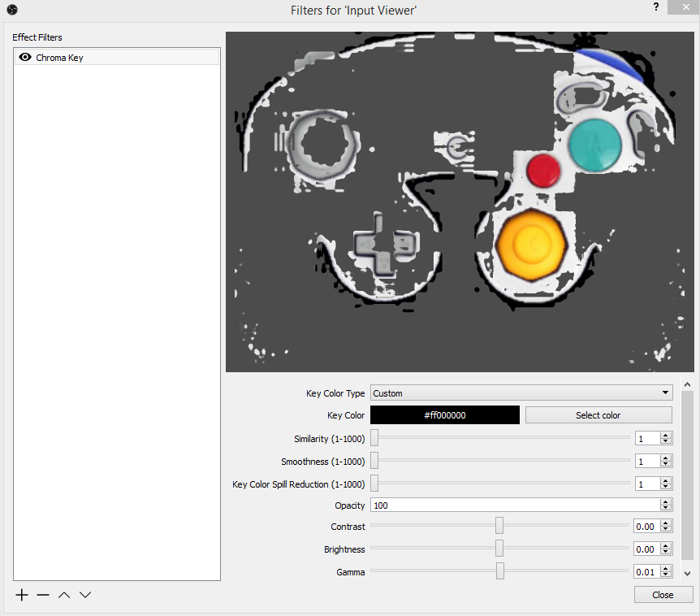
Task: Decrease Contrast with down stepper arrow
Action: click(666, 530)
